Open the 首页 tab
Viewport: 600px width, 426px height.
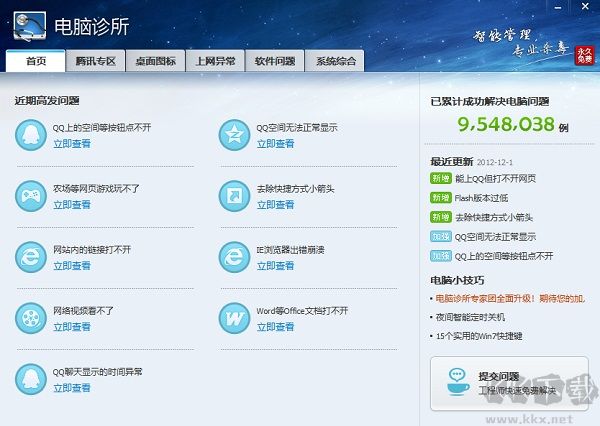(x=36, y=61)
